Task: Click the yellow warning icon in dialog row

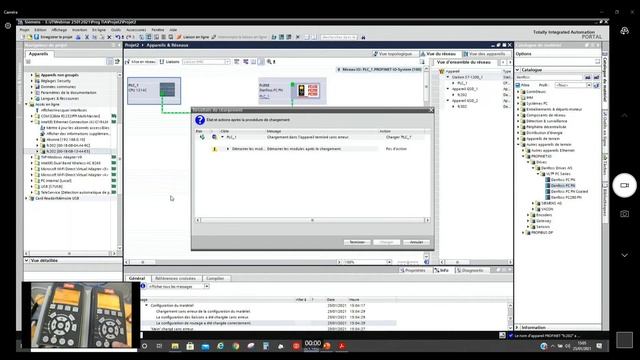Action: point(214,149)
